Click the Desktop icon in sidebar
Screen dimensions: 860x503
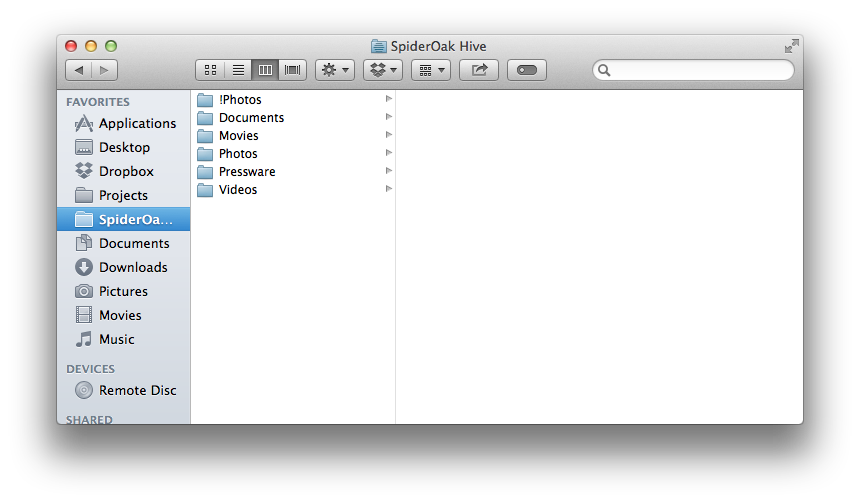[x=83, y=147]
